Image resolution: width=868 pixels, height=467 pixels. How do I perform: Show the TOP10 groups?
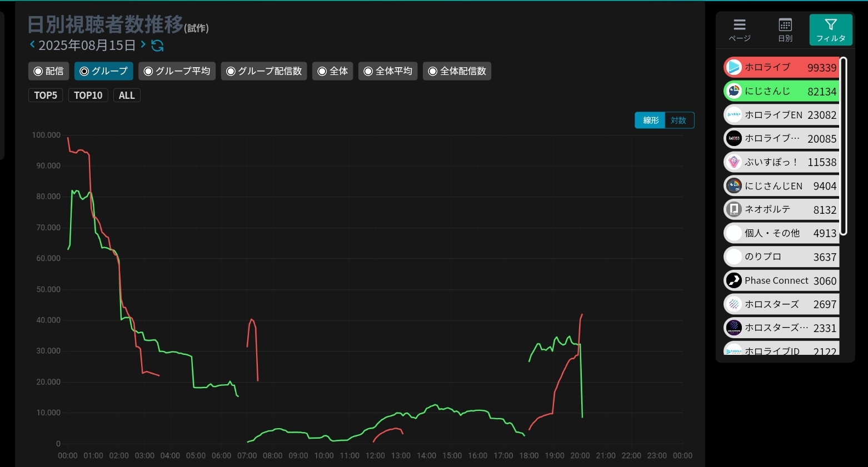click(88, 96)
